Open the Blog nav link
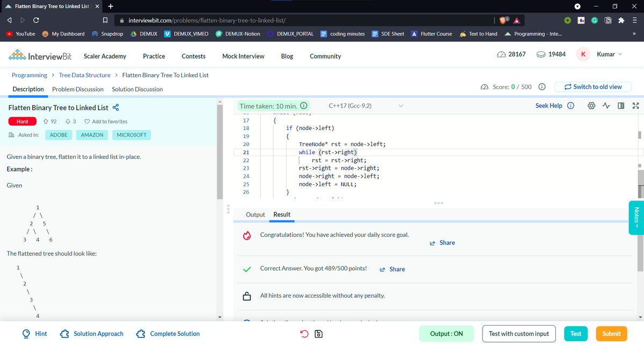This screenshot has height=346, width=644. click(x=287, y=56)
